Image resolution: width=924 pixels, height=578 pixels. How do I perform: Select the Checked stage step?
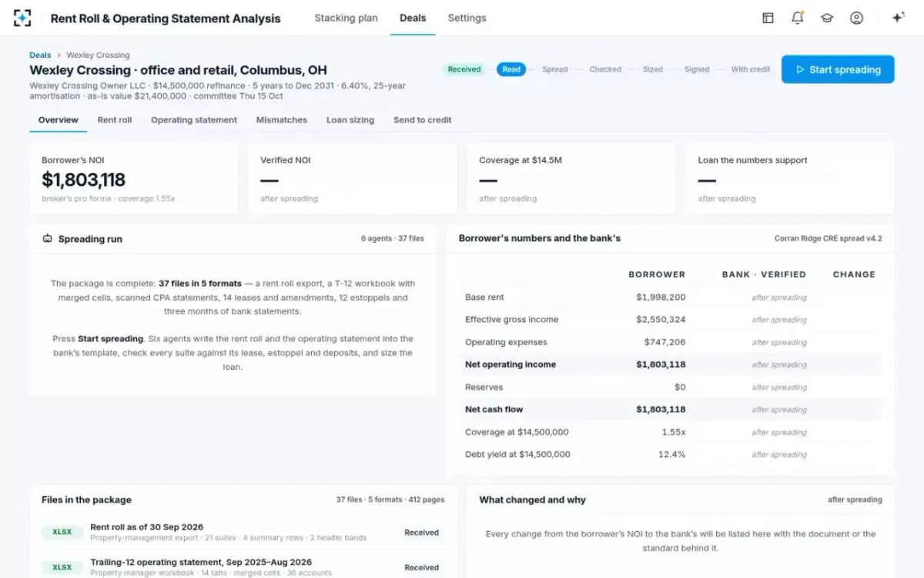tap(605, 69)
